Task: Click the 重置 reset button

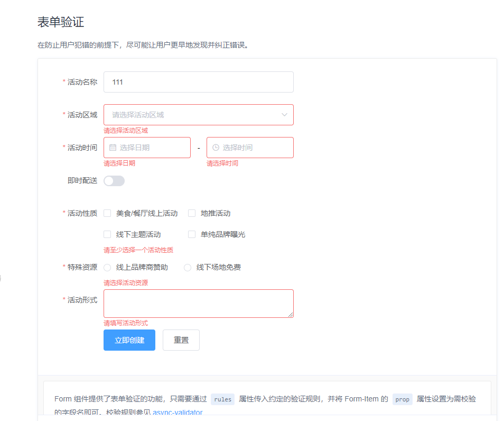Action: coord(181,340)
